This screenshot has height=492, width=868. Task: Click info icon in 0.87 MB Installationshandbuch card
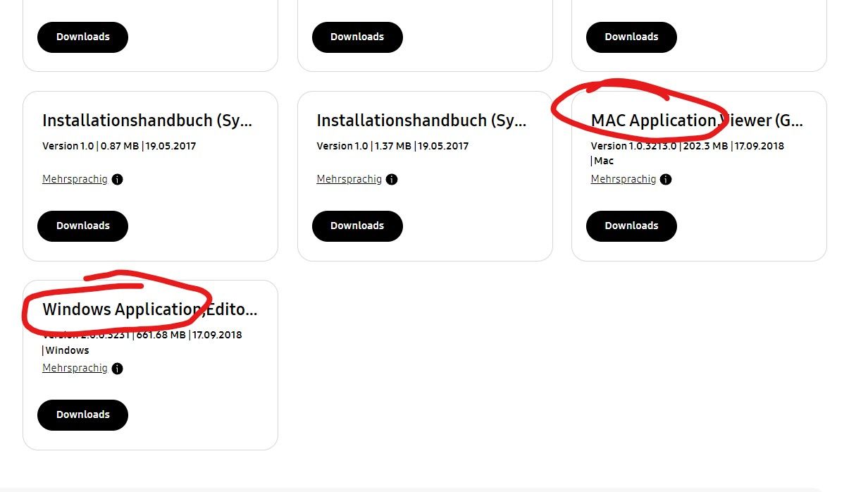(118, 179)
